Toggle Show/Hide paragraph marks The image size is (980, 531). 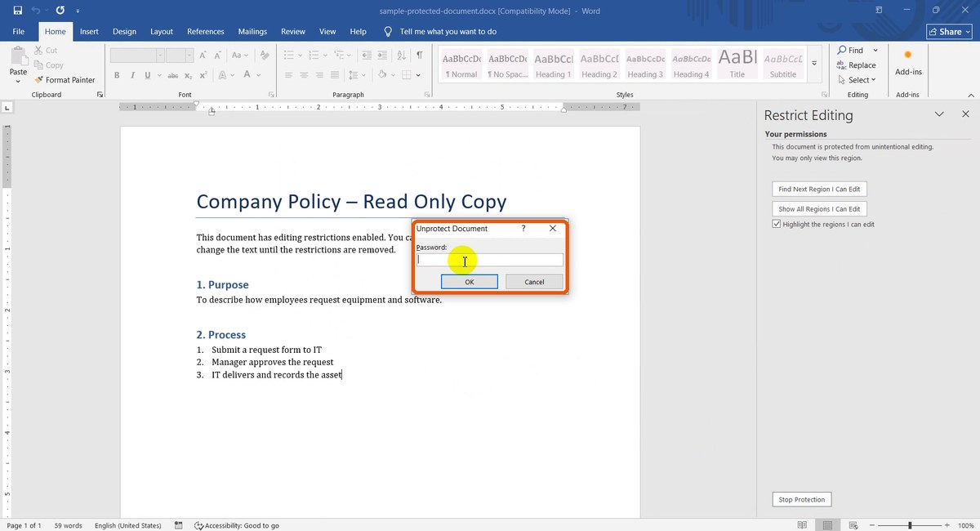(x=419, y=56)
